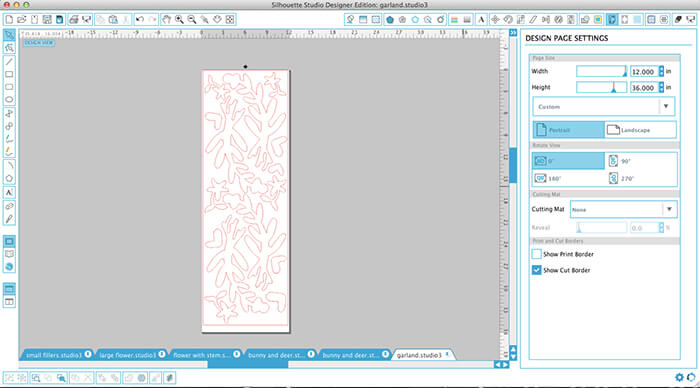Screen dimensions: 700x388
Task: Click the Height value stepper arrows
Action: 662,88
